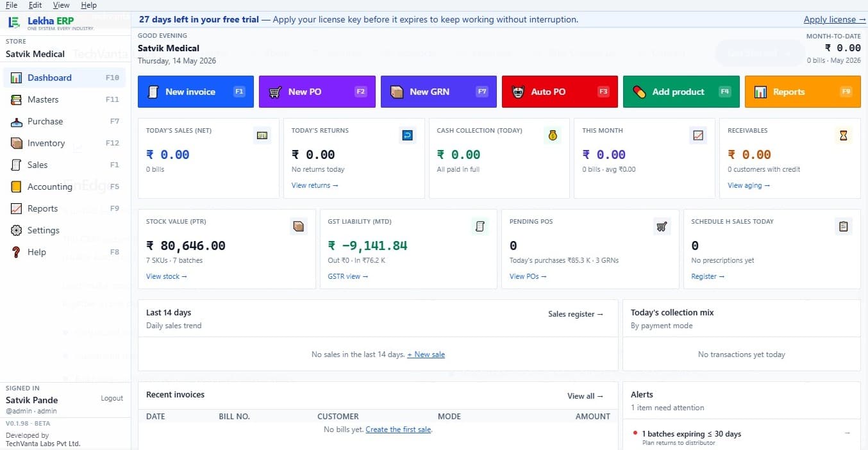Click the Stock Value box icon
The width and height of the screenshot is (868, 450).
(x=298, y=226)
